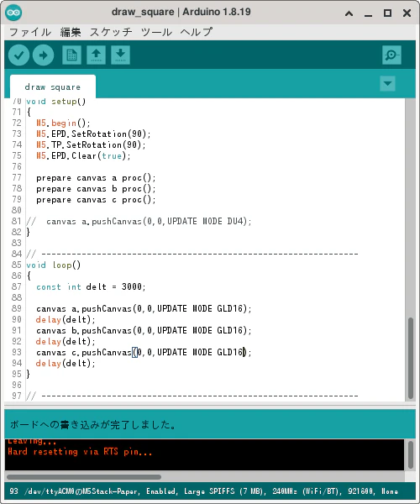Open a sketch with the up-arrow icon

[96, 55]
